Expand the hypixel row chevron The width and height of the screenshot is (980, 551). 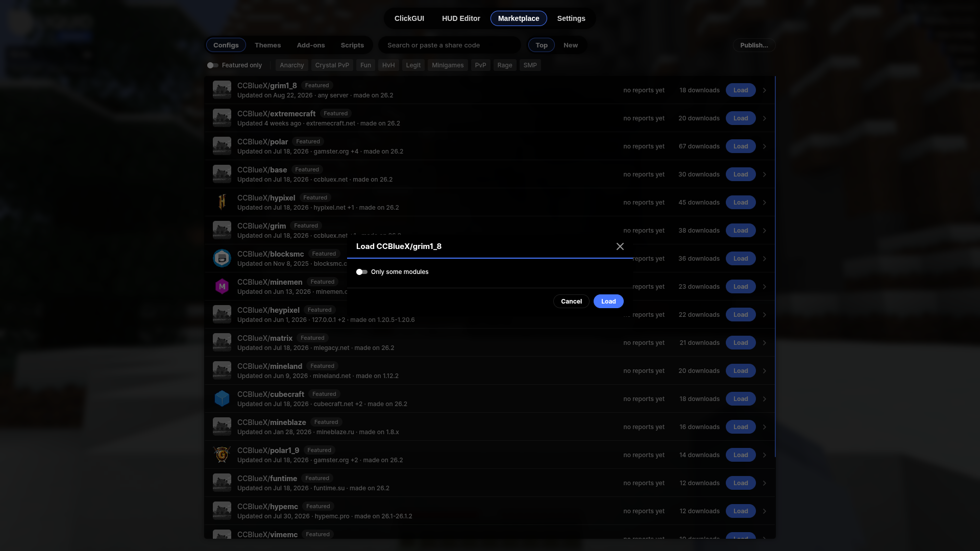pos(765,203)
